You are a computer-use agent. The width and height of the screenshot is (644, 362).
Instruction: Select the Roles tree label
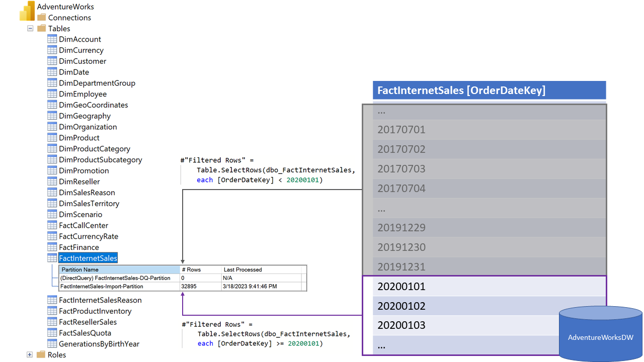coord(57,354)
